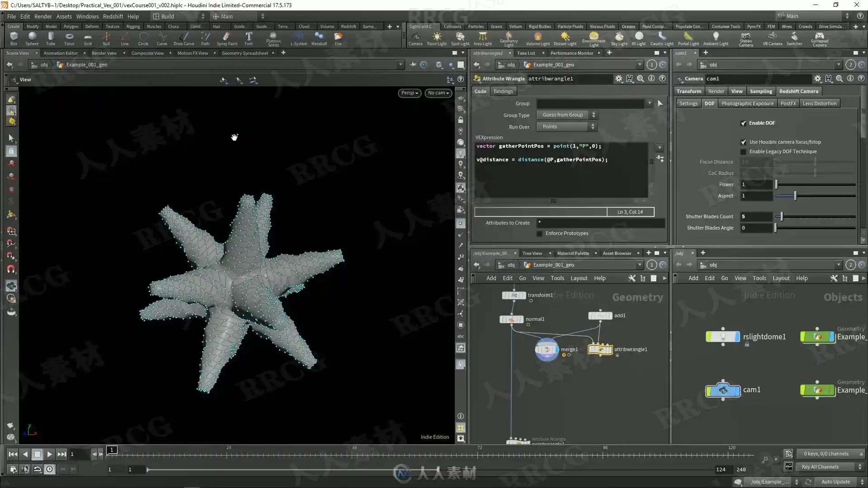This screenshot has height=488, width=868.
Task: Open the Group Type dropdown
Action: coord(567,115)
